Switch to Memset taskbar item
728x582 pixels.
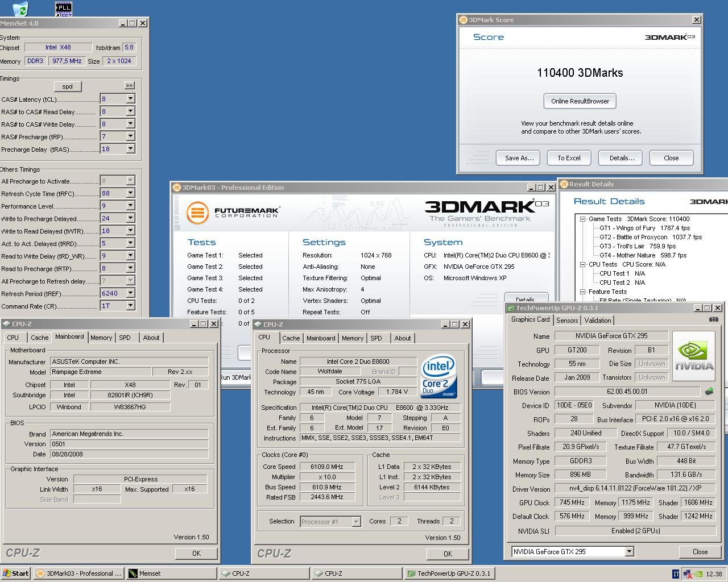pos(171,573)
